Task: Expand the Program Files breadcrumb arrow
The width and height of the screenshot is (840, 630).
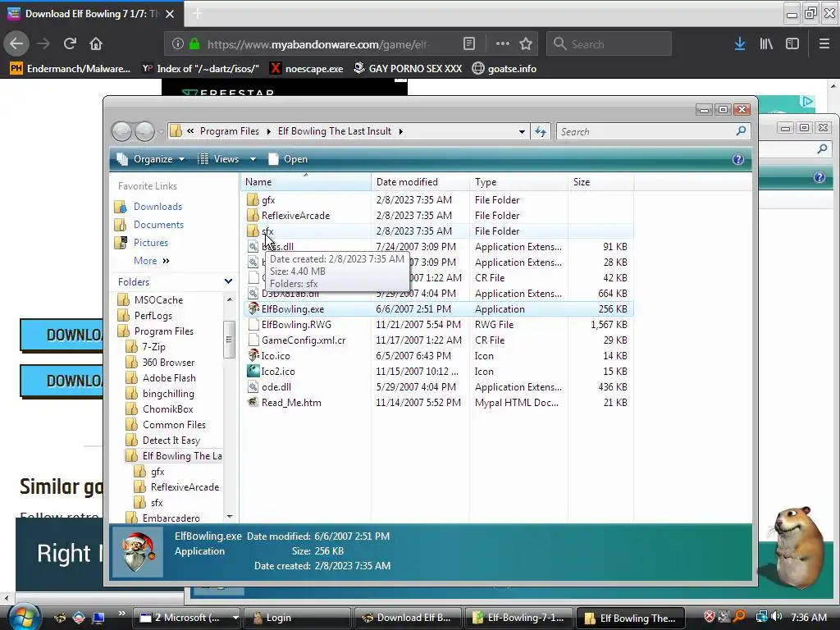Action: pyautogui.click(x=269, y=132)
